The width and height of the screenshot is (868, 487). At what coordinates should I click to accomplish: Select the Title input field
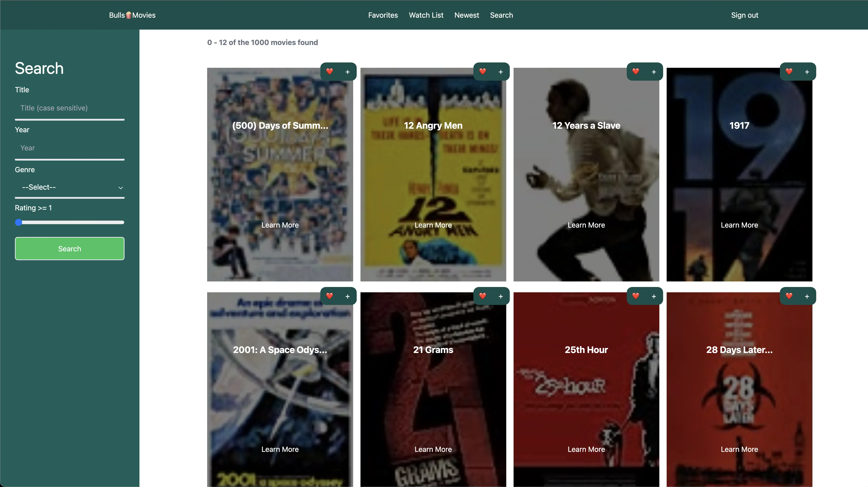coord(69,108)
